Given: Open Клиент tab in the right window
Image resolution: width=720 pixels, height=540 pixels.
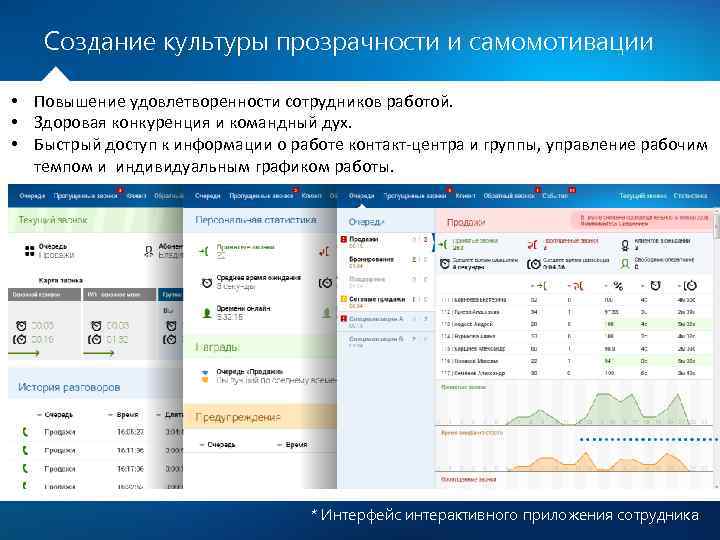Looking at the screenshot, I should (465, 196).
